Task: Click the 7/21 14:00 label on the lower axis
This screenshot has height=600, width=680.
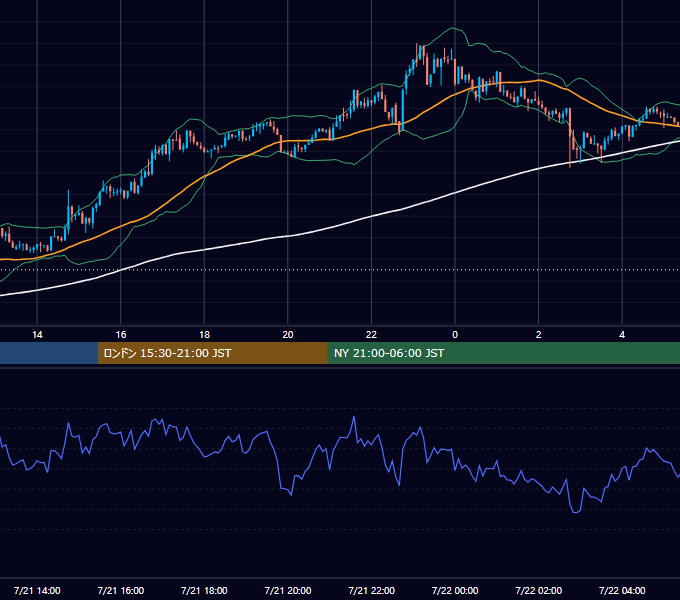Action: tap(37, 590)
